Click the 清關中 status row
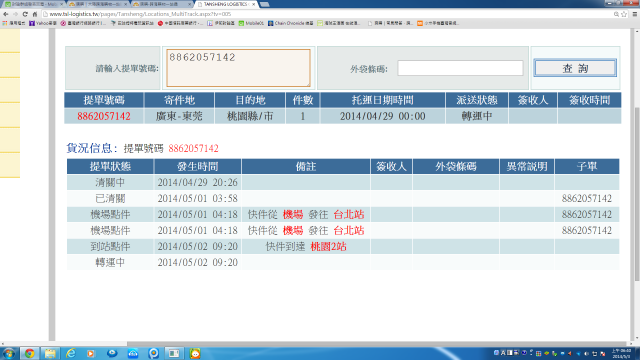 click(x=343, y=182)
